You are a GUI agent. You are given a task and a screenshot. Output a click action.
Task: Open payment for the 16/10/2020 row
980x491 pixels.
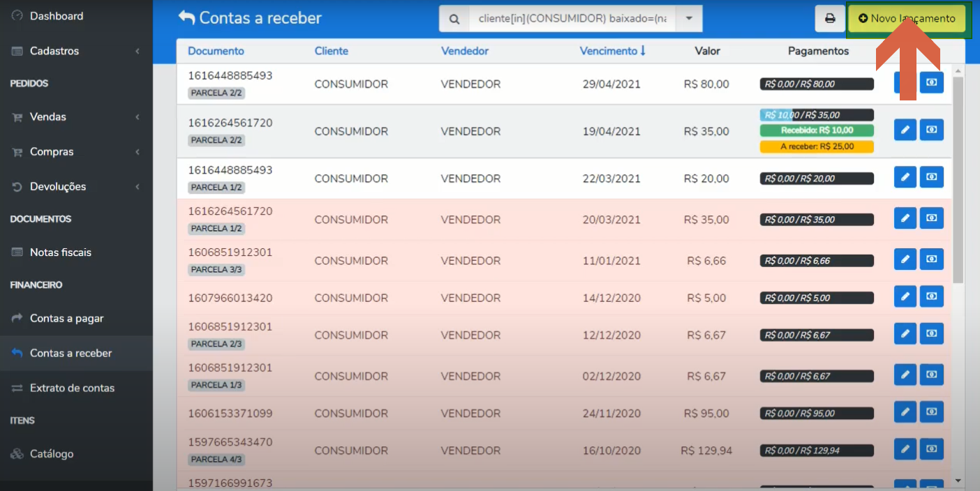[x=931, y=448]
